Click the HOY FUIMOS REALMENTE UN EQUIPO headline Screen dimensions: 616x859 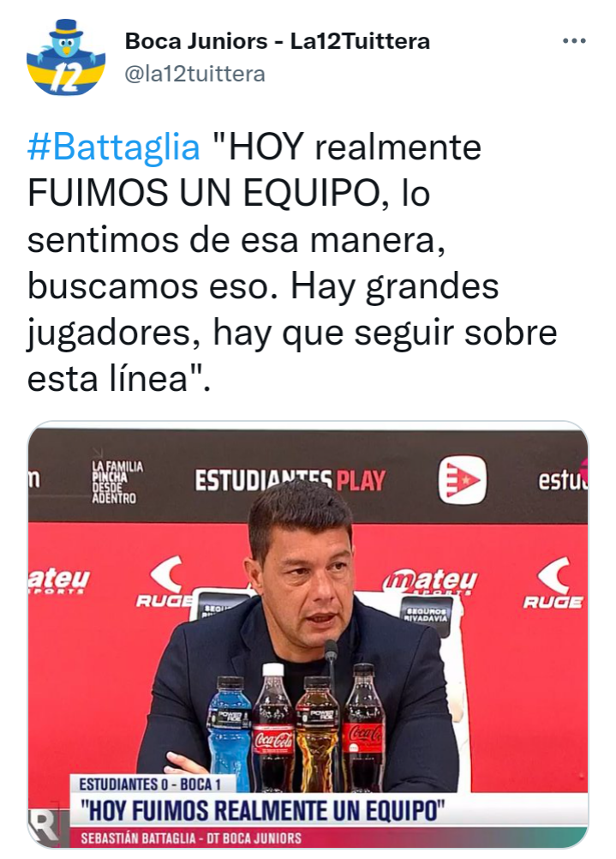263,810
